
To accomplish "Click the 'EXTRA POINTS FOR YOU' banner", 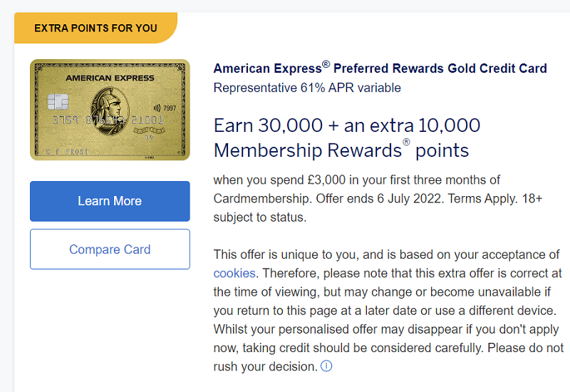I will pos(95,28).
